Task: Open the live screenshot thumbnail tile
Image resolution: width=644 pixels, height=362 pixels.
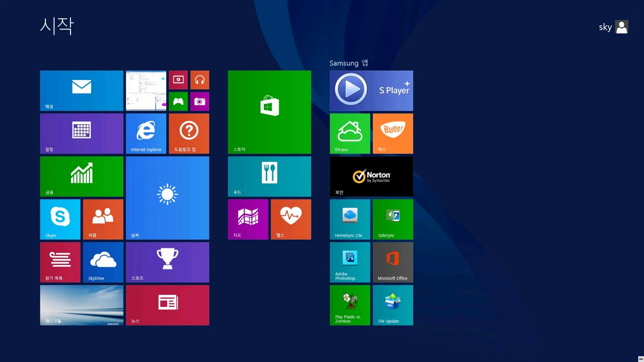Action: click(146, 91)
